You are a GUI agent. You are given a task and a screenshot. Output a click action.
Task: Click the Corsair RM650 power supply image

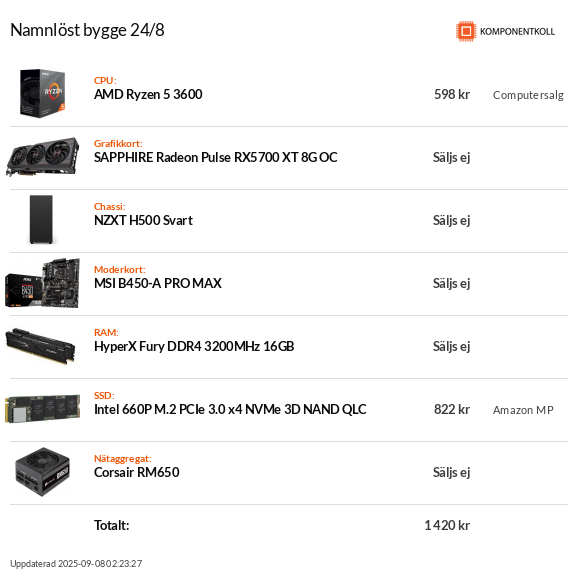[x=43, y=472]
